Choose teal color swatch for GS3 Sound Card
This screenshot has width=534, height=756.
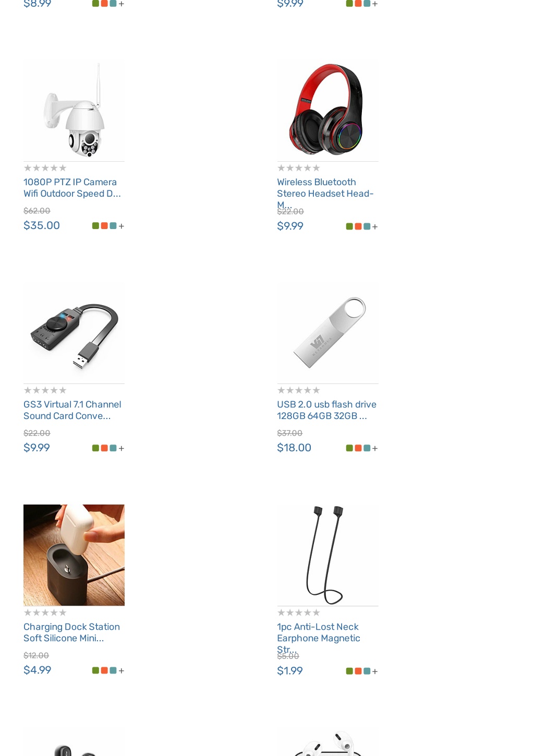(113, 448)
